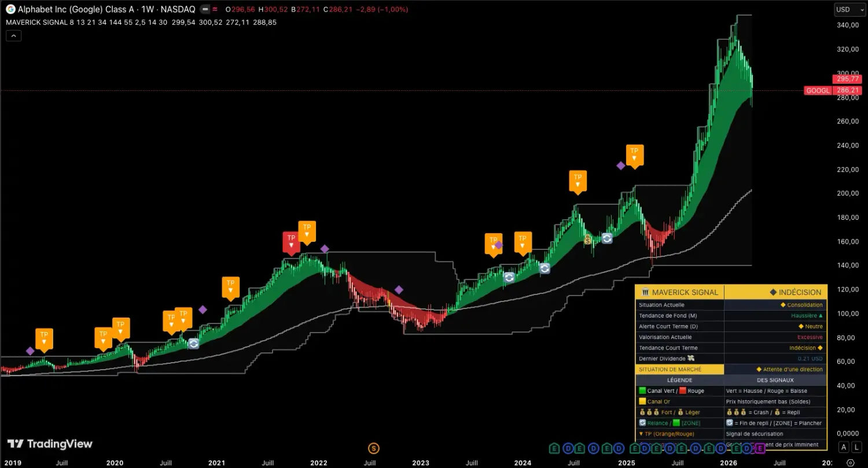Click the 0.21 USD dividend value

(810, 359)
